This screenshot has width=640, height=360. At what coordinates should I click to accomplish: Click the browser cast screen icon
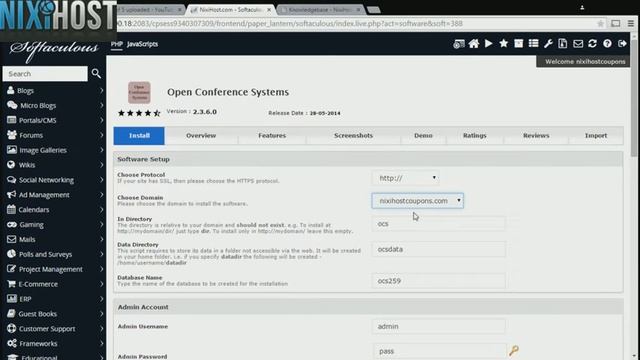pyautogui.click(x=616, y=24)
